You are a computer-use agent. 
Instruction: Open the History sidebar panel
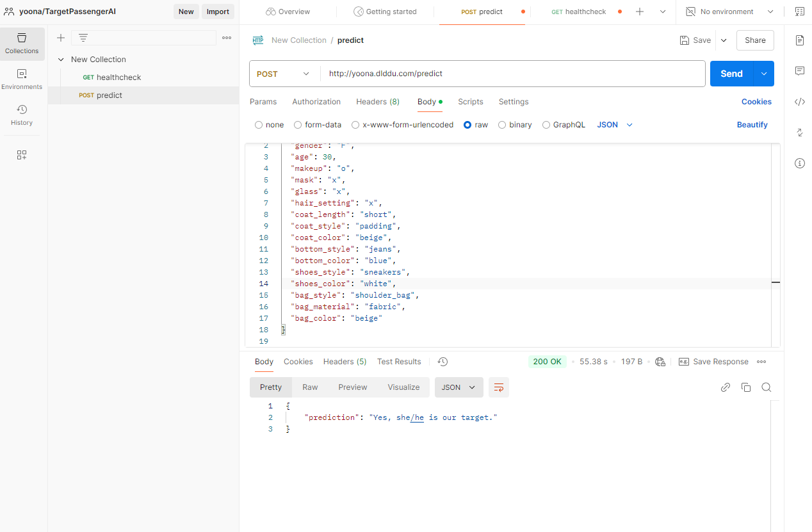pyautogui.click(x=22, y=115)
